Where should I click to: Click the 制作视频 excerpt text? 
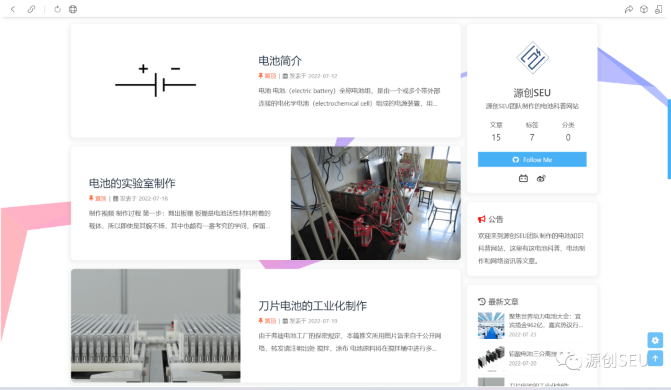point(180,220)
